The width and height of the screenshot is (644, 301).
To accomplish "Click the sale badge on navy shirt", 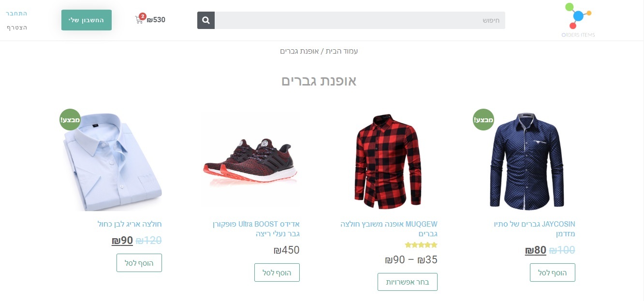I will click(x=483, y=119).
